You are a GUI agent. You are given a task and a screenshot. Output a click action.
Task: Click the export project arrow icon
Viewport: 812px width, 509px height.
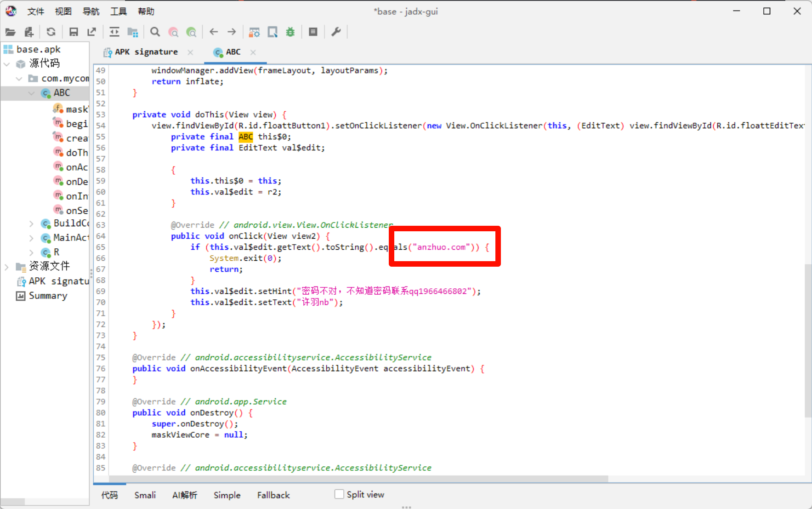coord(91,32)
